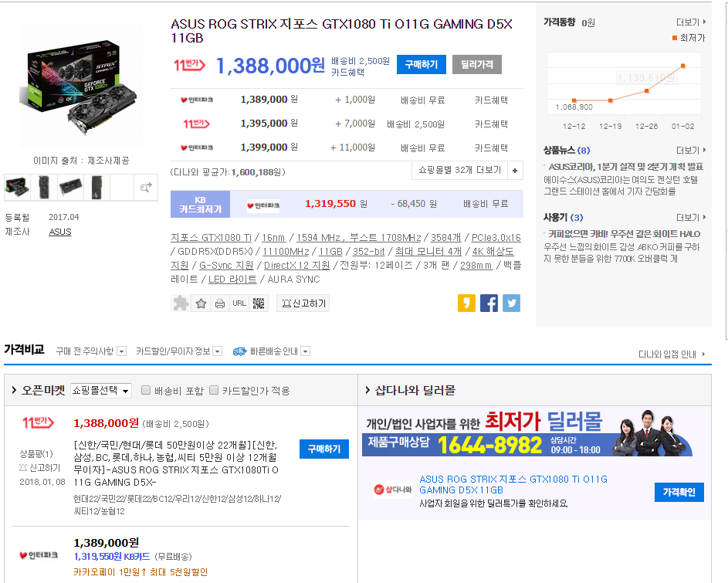The image size is (728, 583).
Task: Click 1,319,550원 KB카드 price link
Action: point(112,557)
